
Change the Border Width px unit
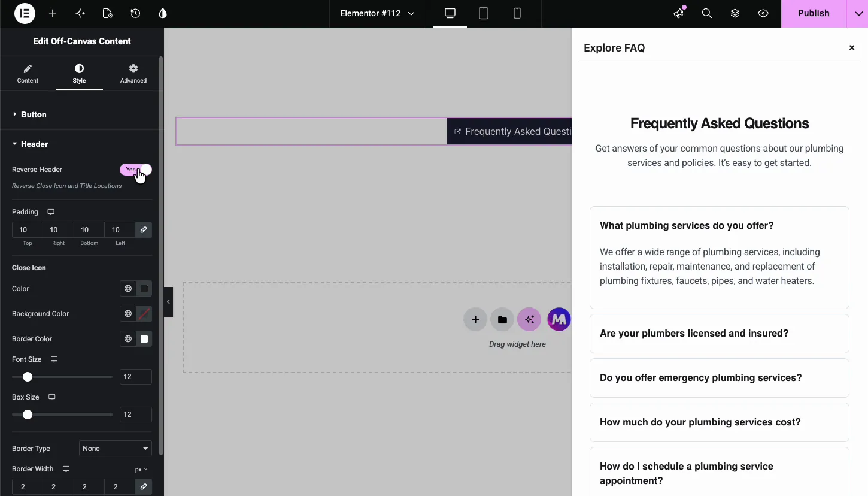click(141, 470)
